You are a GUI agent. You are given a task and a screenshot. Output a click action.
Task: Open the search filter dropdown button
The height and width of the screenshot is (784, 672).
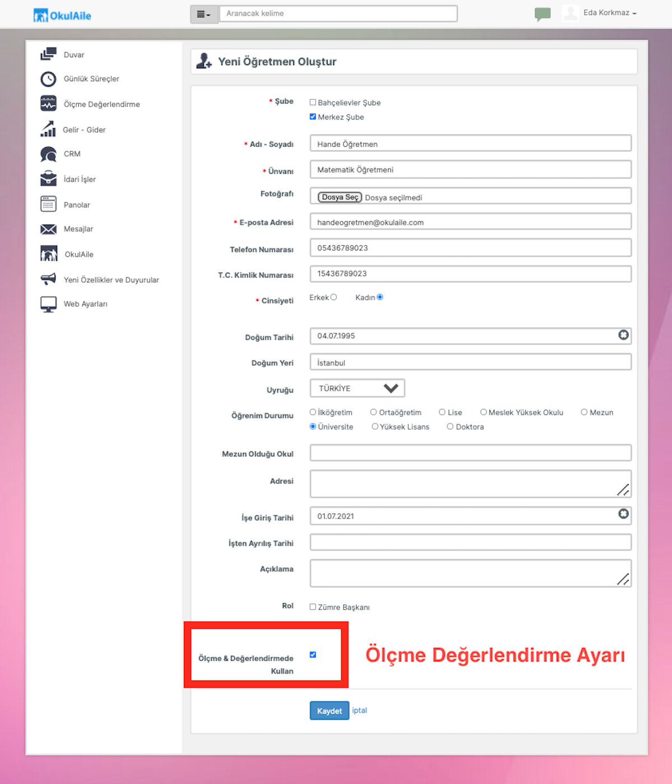[204, 14]
